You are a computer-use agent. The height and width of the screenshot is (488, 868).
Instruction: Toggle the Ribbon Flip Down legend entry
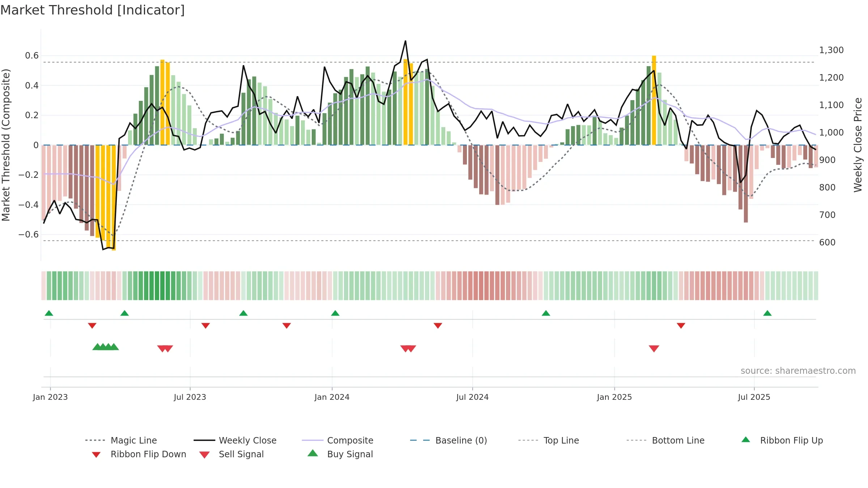pyautogui.click(x=138, y=454)
